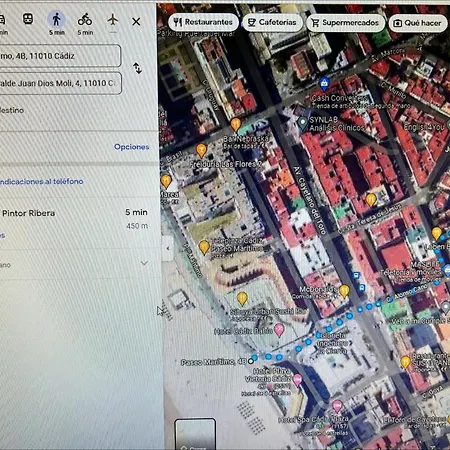Open the McDonald's restaurant pin

coord(344,291)
